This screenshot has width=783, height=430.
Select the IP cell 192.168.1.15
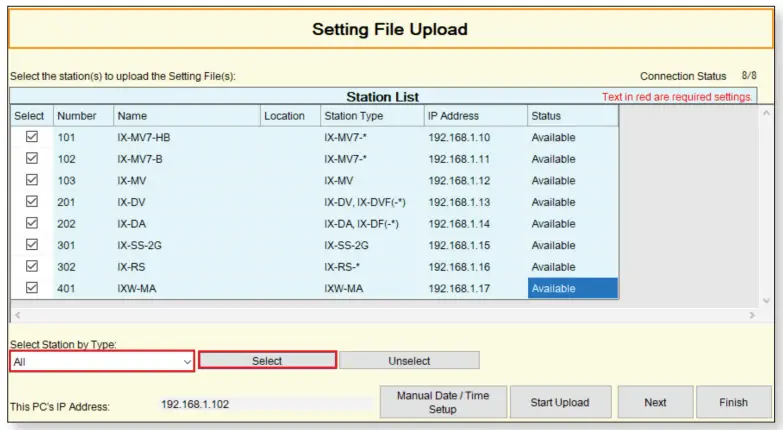(x=475, y=245)
